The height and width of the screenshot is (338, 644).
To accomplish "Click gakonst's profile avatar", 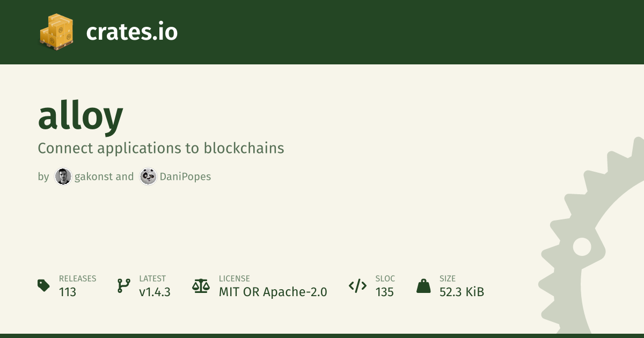I will [x=63, y=177].
